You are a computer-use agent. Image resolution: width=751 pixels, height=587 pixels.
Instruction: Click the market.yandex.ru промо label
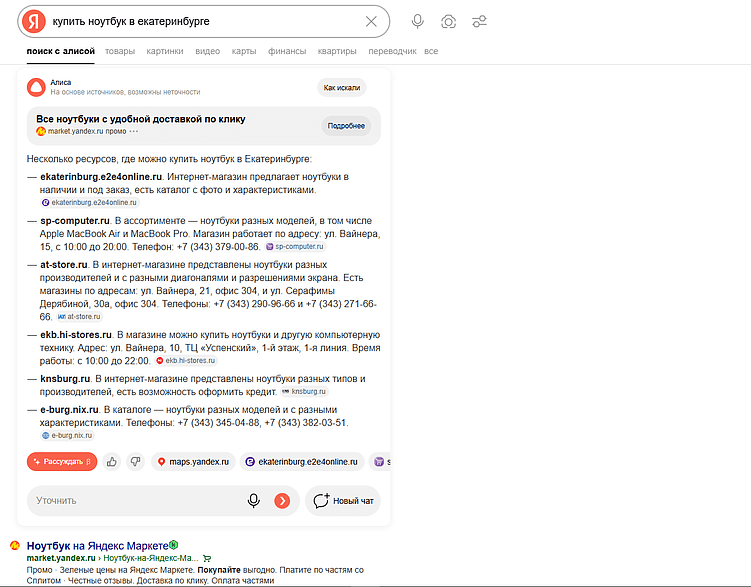tap(87, 131)
